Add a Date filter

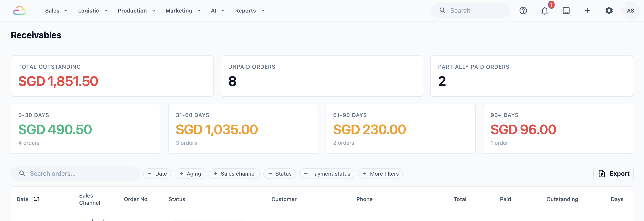157,174
